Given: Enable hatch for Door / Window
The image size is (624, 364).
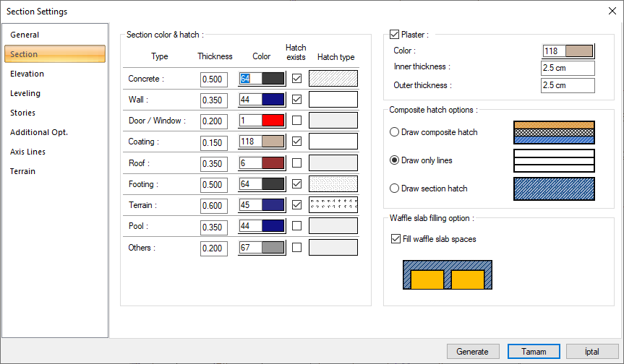Looking at the screenshot, I should (x=296, y=121).
